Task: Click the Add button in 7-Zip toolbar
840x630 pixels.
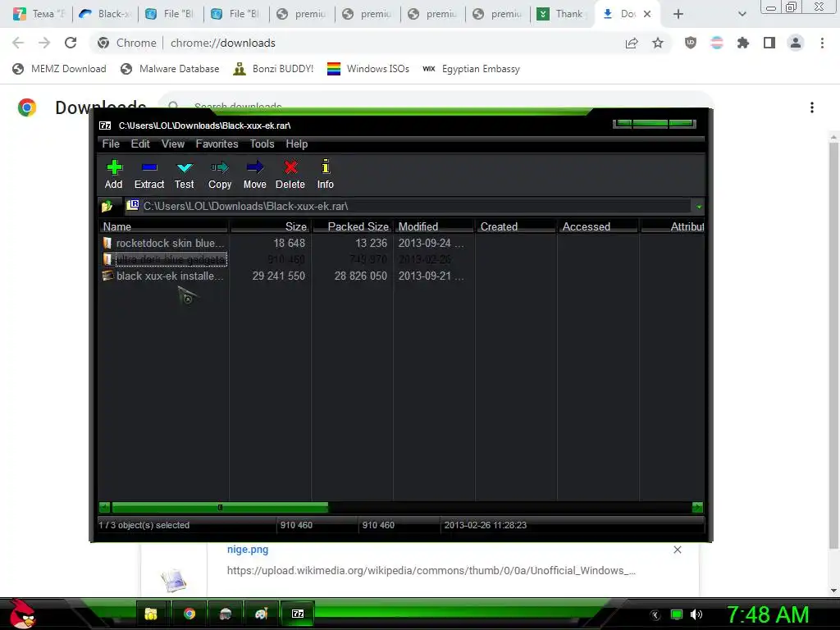Action: point(113,174)
